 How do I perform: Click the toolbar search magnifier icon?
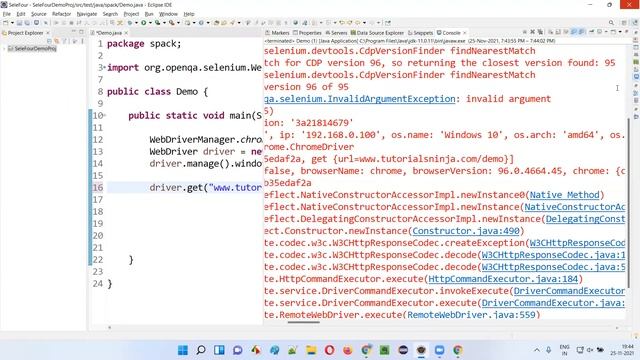point(611,23)
